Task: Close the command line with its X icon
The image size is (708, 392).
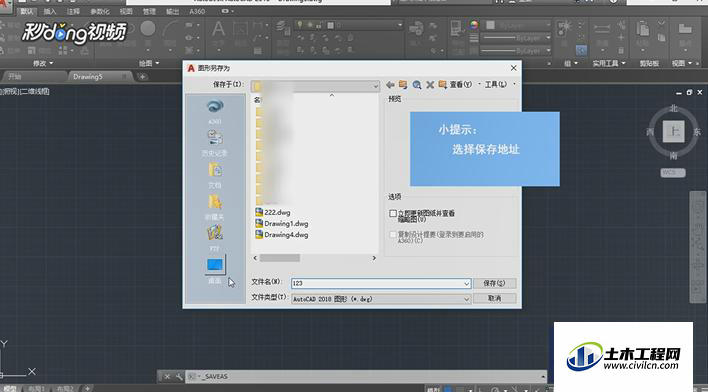Action: 167,376
